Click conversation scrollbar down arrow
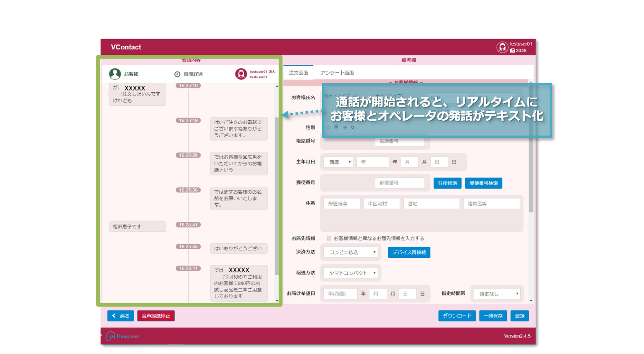This screenshot has height=354, width=644. tap(277, 301)
